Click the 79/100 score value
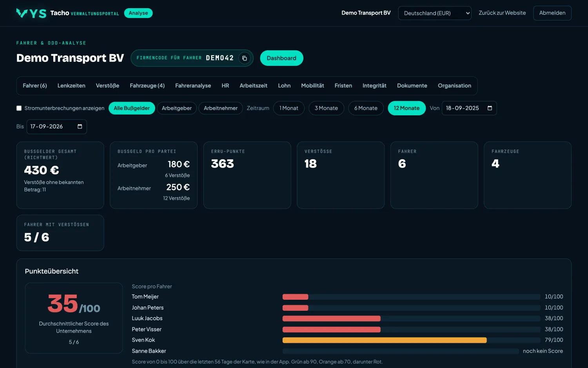588x368 pixels. click(x=554, y=340)
